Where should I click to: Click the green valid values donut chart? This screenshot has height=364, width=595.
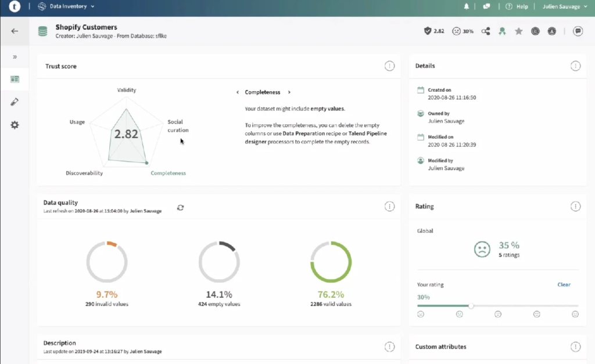331,262
